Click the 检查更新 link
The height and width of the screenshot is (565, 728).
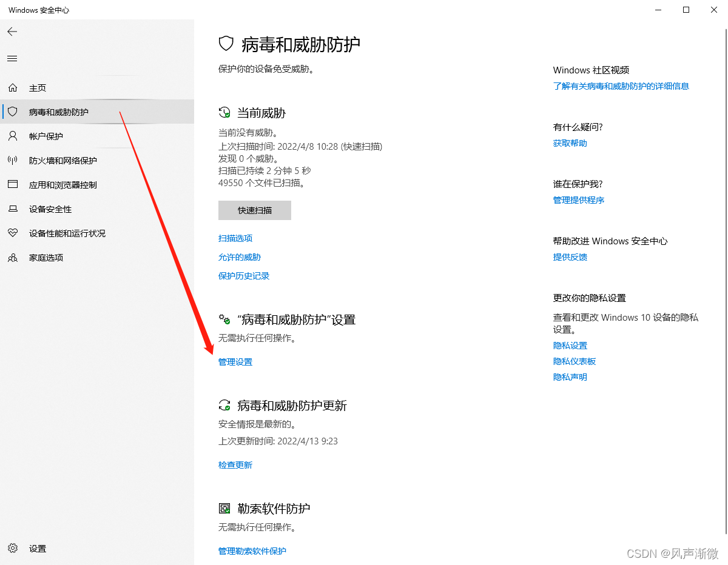click(235, 465)
